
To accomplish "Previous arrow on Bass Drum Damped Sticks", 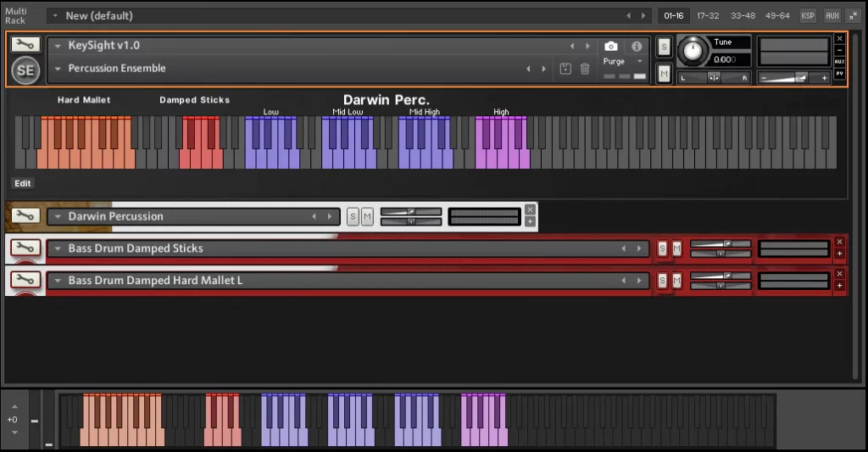I will (x=623, y=248).
